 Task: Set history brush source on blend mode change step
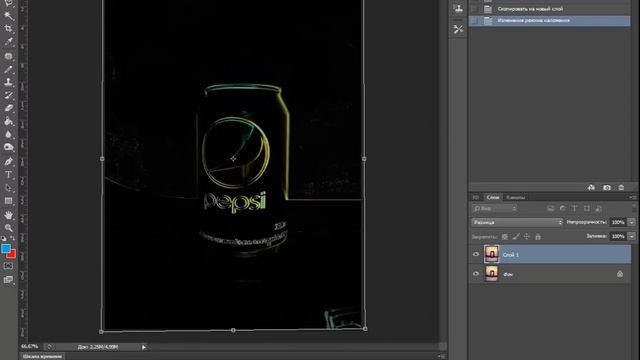click(x=474, y=20)
